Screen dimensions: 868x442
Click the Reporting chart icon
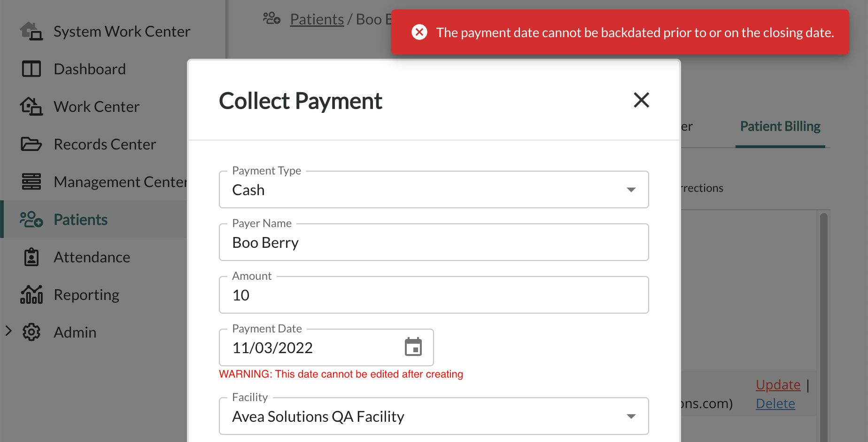point(31,295)
